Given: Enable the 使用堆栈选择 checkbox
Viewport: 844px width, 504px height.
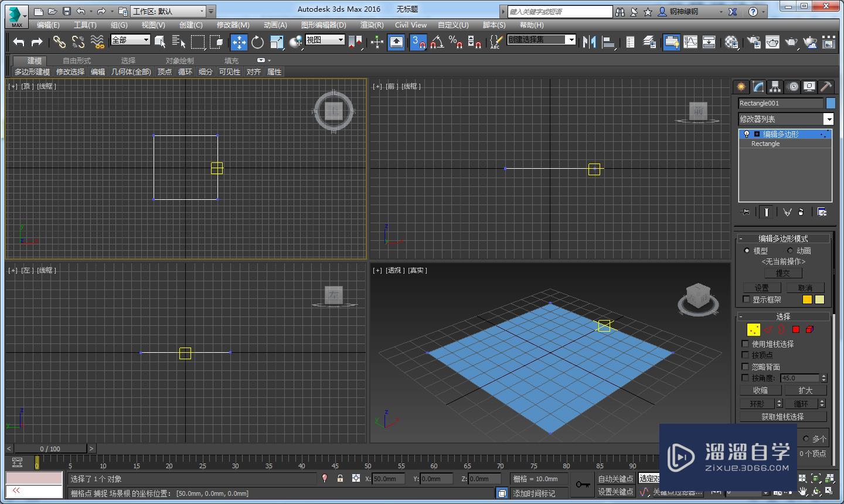Looking at the screenshot, I should point(746,344).
